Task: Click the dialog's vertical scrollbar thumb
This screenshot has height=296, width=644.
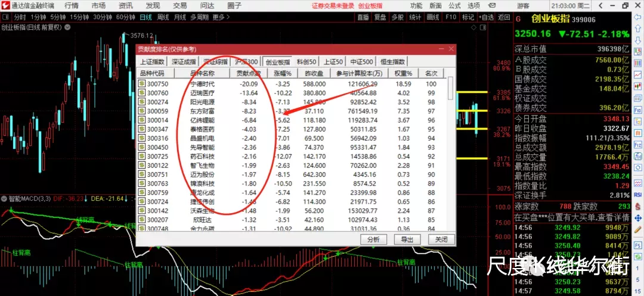Action: (x=451, y=89)
